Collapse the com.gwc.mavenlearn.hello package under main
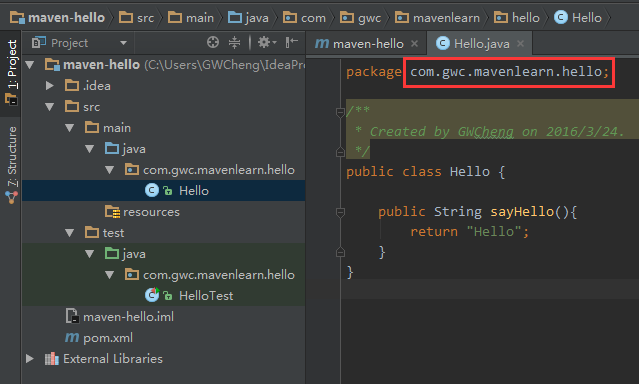This screenshot has width=639, height=384. click(x=110, y=170)
